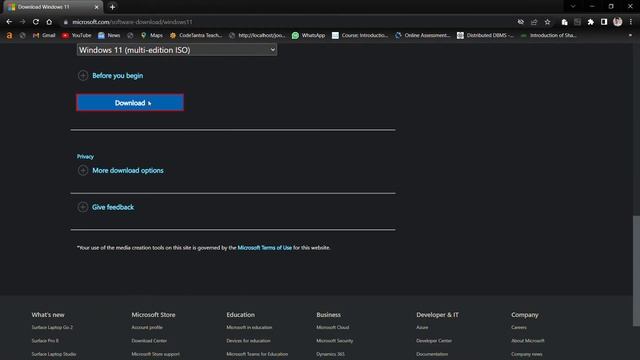Screen dimensions: 640x360
Task: Open Azure footer link
Action: 422,327
